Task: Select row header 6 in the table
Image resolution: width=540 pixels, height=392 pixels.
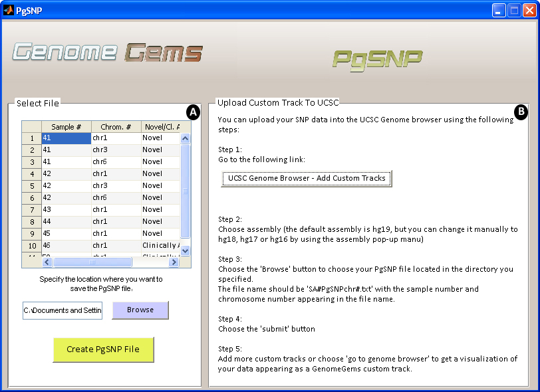Action: (x=32, y=198)
